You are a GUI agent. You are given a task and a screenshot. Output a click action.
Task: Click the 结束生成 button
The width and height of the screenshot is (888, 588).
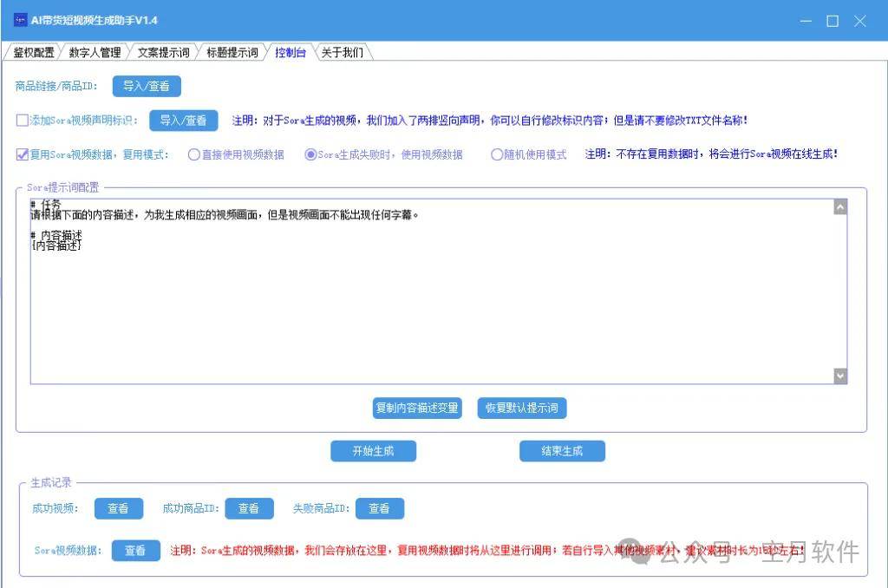coord(562,451)
